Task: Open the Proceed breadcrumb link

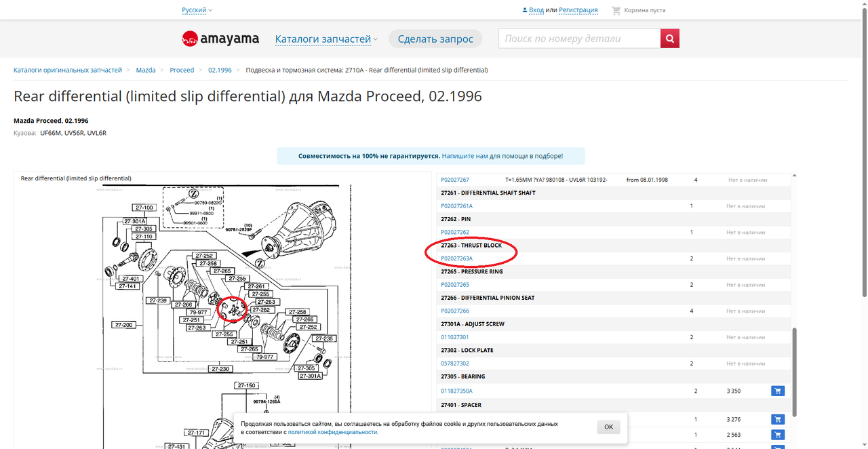Action: (x=182, y=70)
